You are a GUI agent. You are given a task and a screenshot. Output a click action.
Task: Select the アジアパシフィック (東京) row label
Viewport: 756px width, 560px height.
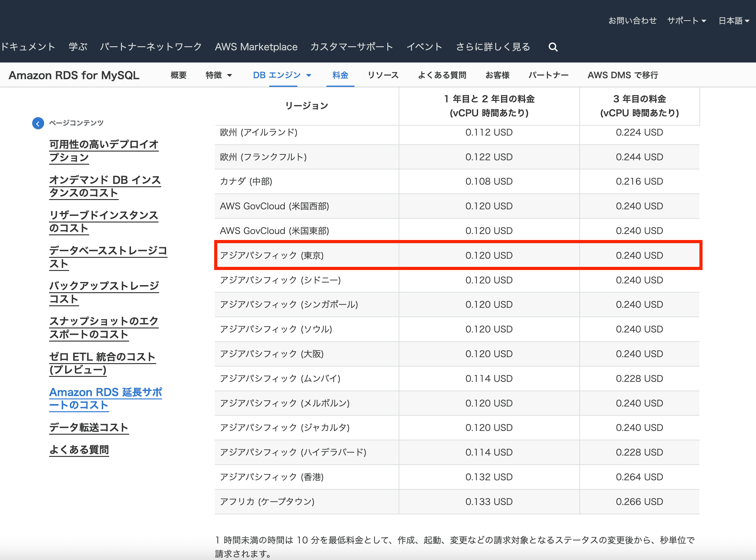272,255
